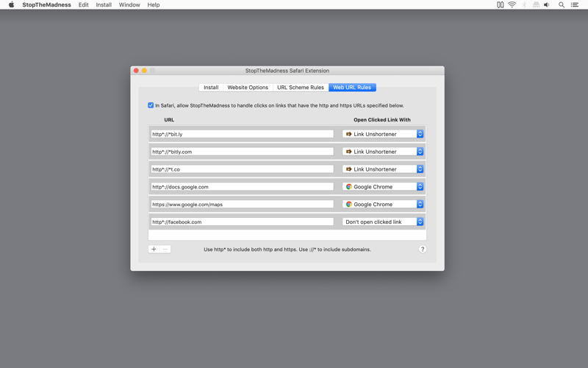
Task: Open the dropdown for the t.co rule
Action: pos(383,169)
